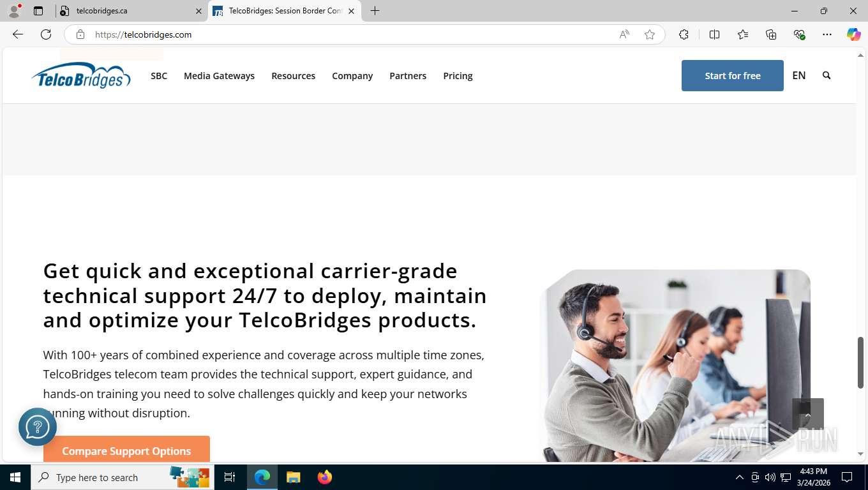This screenshot has height=490, width=868.
Task: Refresh the current page
Action: pyautogui.click(x=46, y=34)
